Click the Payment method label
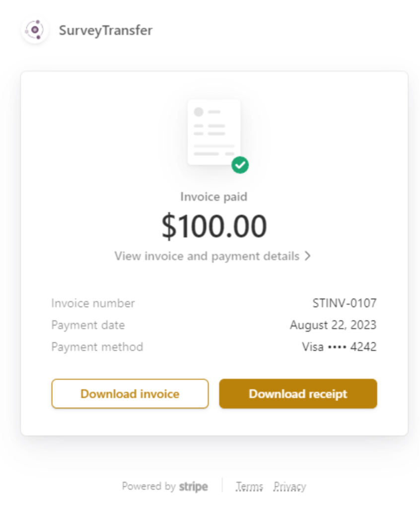Image resolution: width=420 pixels, height=508 pixels. [97, 347]
